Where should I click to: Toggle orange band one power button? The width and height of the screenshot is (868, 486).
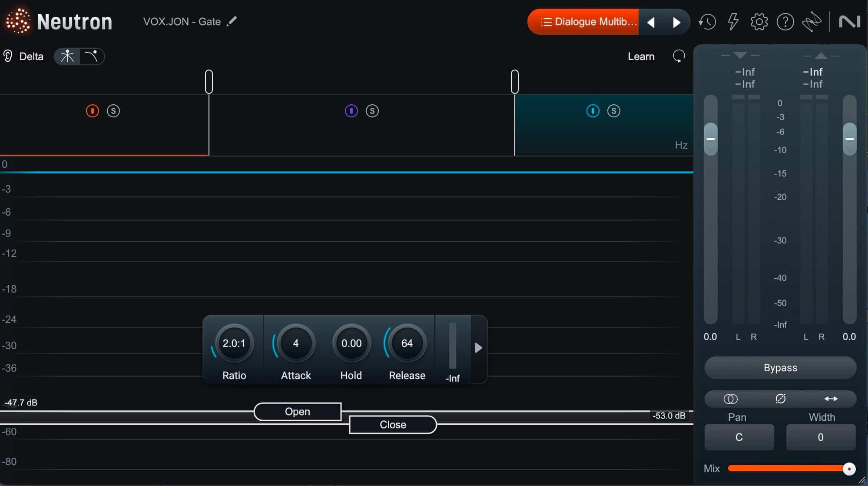point(93,111)
